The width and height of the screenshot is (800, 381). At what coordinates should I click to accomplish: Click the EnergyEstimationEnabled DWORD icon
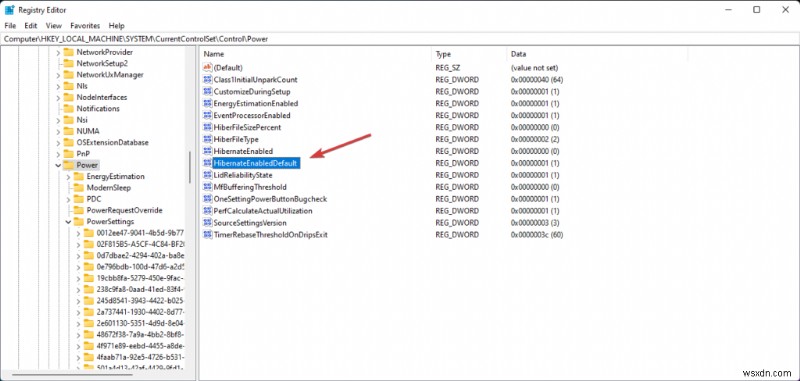207,104
